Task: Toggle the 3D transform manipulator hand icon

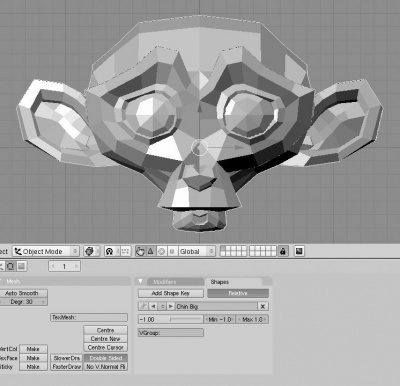Action: (x=140, y=251)
